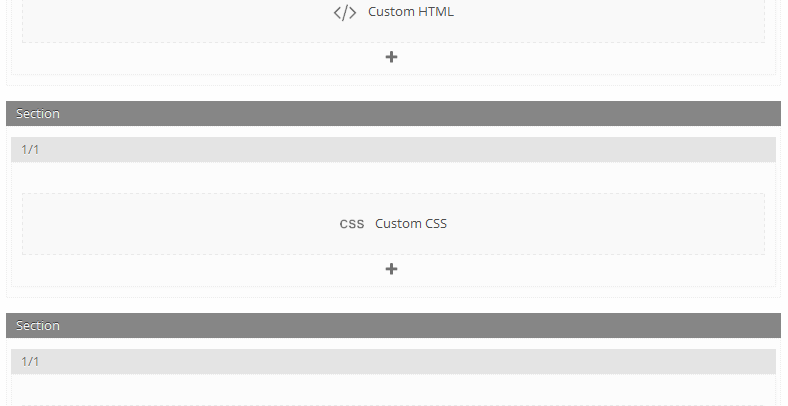788x406 pixels.
Task: Click the CSS icon beside Custom CSS
Action: [352, 224]
